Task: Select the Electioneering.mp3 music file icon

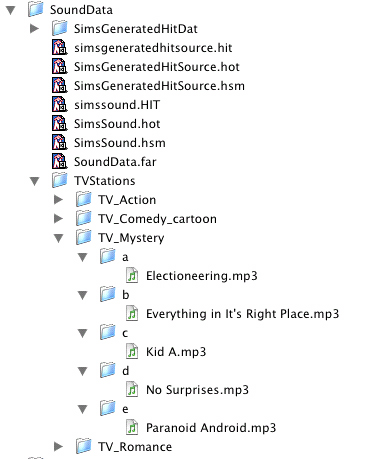Action: 132,276
